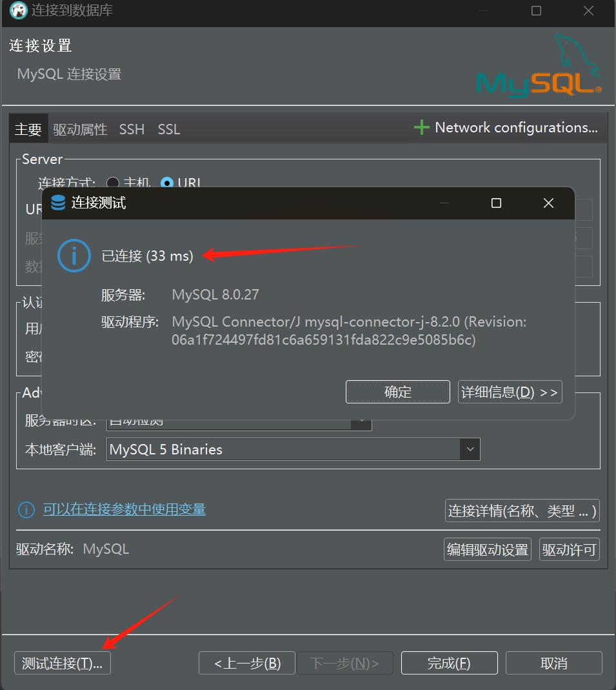This screenshot has height=690, width=616.
Task: Click the info icon next to variables link
Action: tap(26, 510)
